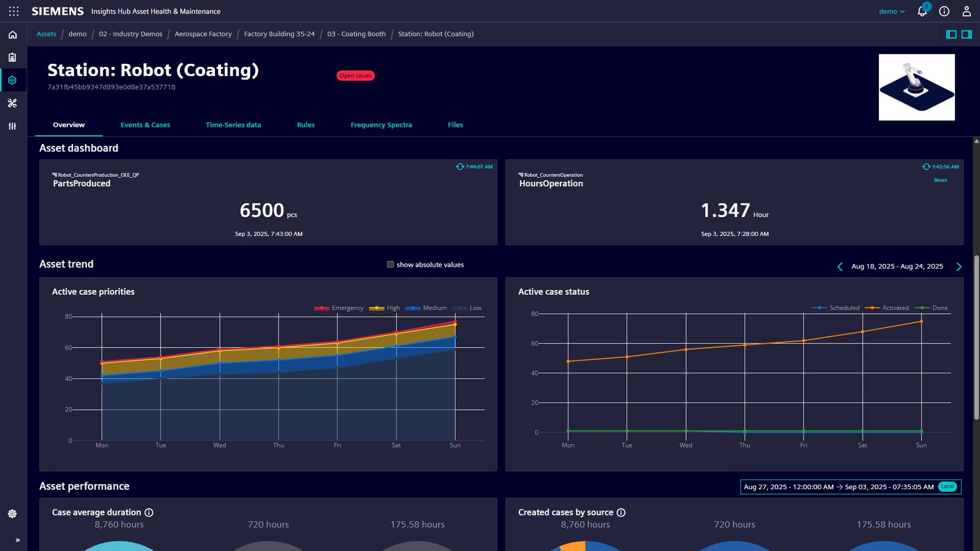Toggle High series in priorities legend
This screenshot has width=980, height=551.
385,308
